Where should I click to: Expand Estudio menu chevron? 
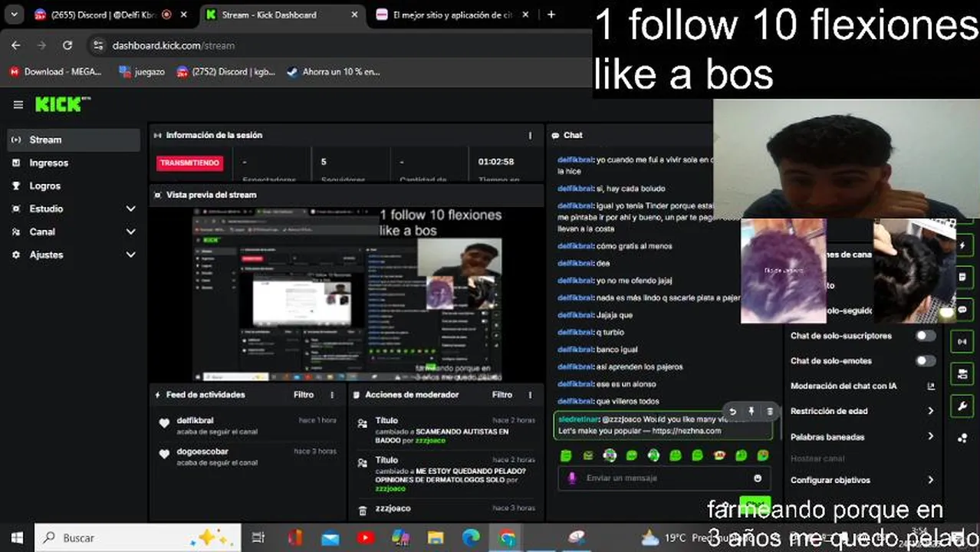point(130,209)
